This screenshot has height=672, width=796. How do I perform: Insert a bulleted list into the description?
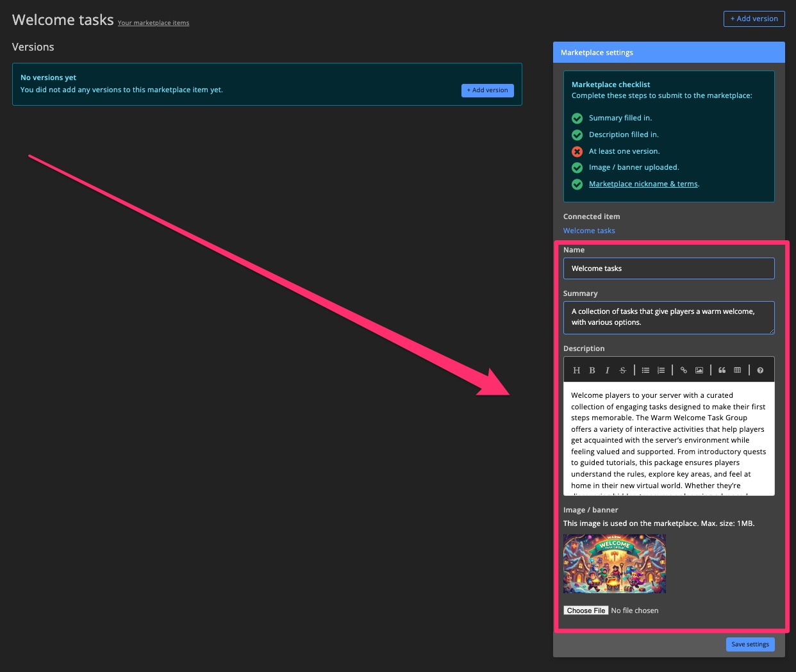click(x=645, y=370)
